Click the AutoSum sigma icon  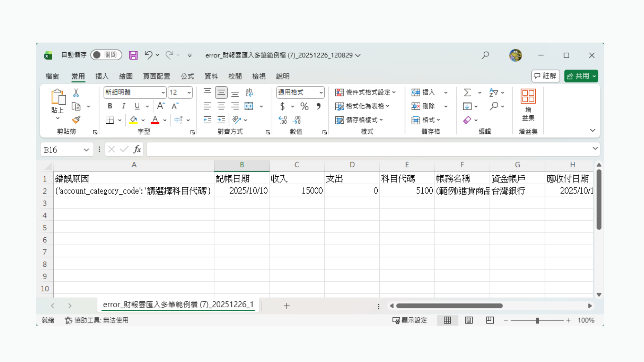point(467,93)
